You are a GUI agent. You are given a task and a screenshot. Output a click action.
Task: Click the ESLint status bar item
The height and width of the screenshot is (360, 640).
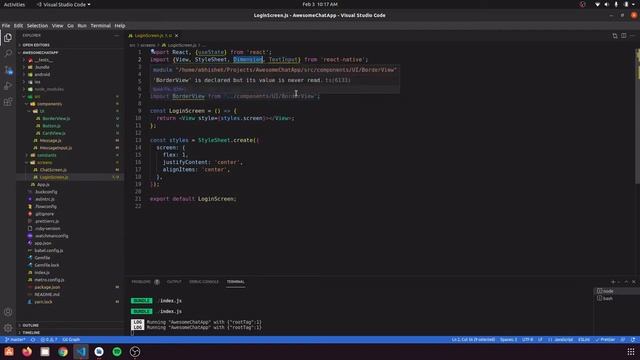pos(584,340)
